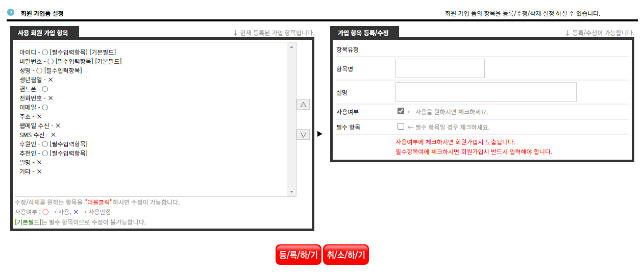Click the 항목명 input field
The image size is (644, 276).
click(439, 68)
